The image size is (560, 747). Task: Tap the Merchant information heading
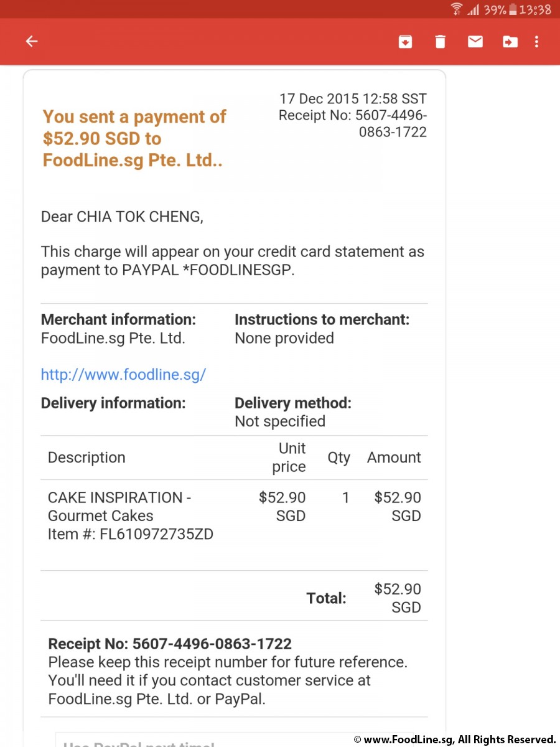118,320
